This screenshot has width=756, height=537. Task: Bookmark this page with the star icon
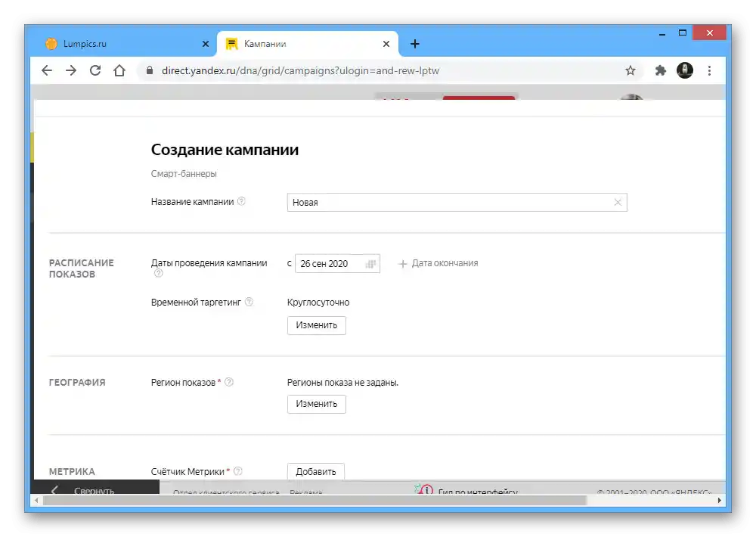(631, 70)
